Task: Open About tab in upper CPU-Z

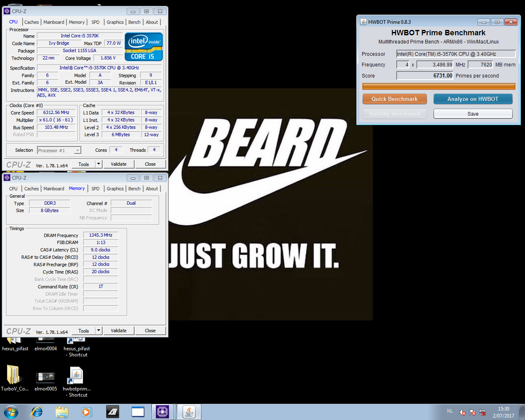Action: point(152,22)
